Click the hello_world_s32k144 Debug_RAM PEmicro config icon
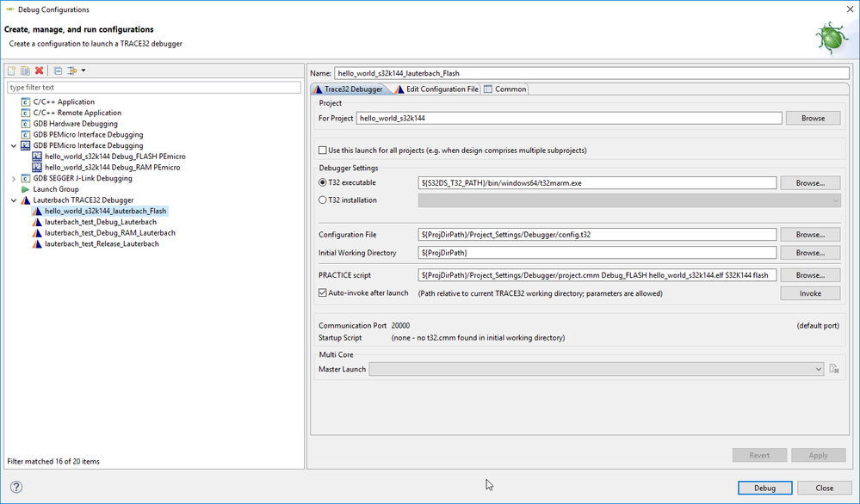This screenshot has width=860, height=504. point(37,168)
